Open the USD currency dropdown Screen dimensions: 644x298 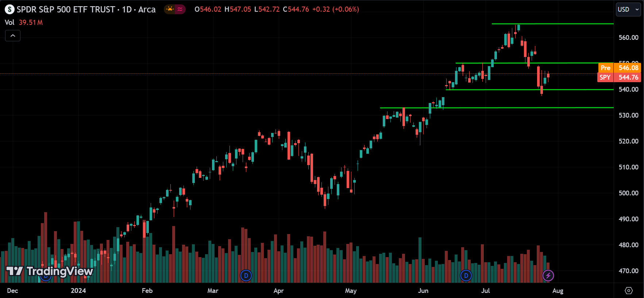click(628, 9)
